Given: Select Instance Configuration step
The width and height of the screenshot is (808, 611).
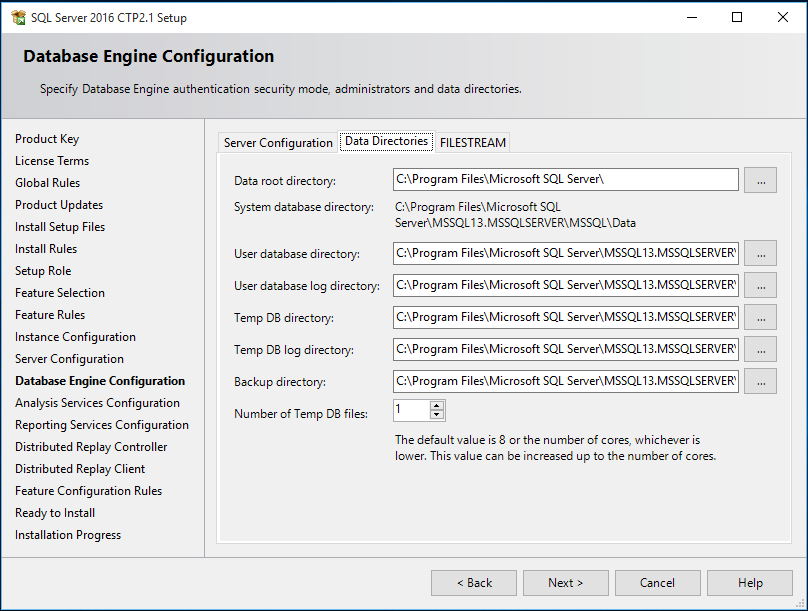Looking at the screenshot, I should tap(75, 337).
